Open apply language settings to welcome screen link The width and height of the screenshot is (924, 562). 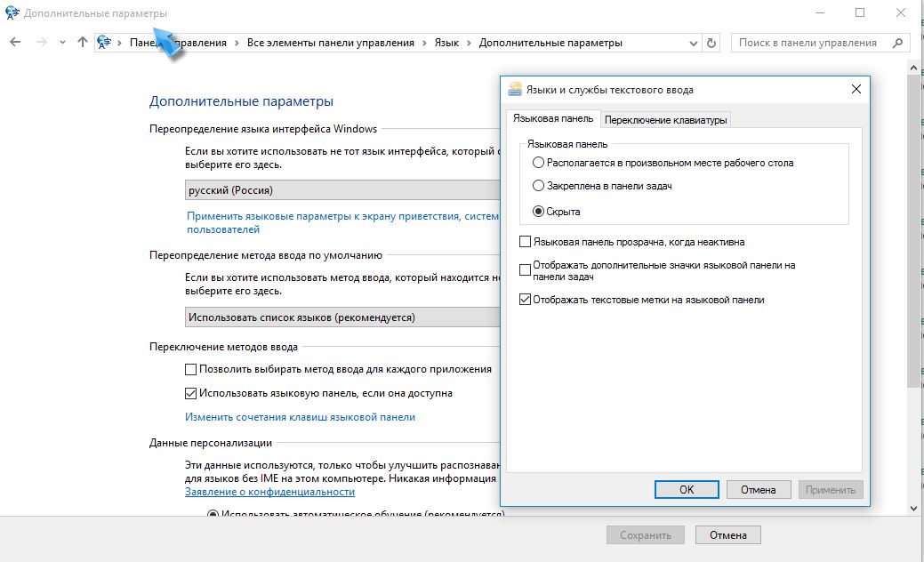point(342,222)
